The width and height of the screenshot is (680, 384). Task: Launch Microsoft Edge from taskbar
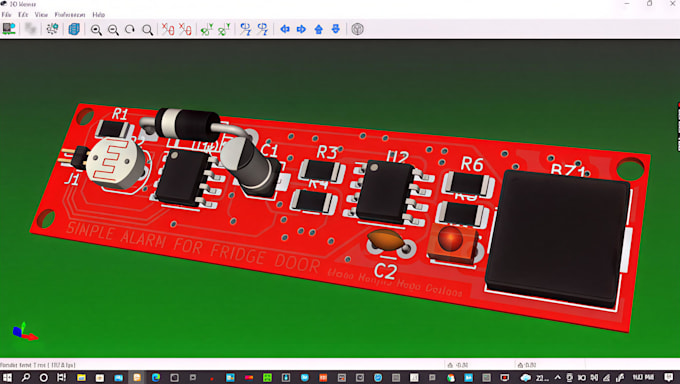(x=156, y=377)
